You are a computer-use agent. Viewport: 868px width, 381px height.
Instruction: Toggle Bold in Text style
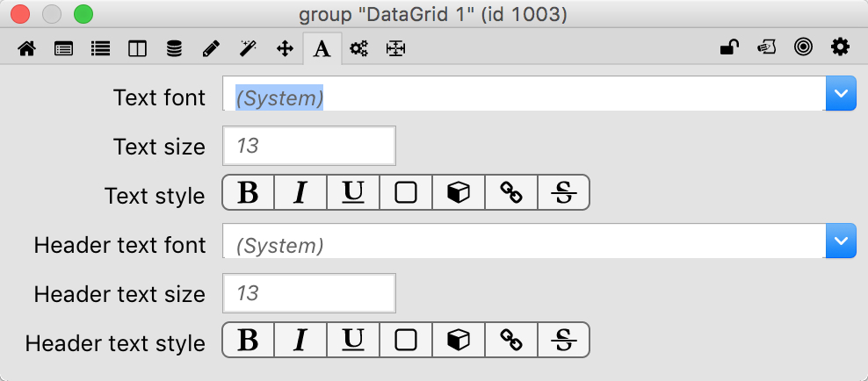pos(248,192)
